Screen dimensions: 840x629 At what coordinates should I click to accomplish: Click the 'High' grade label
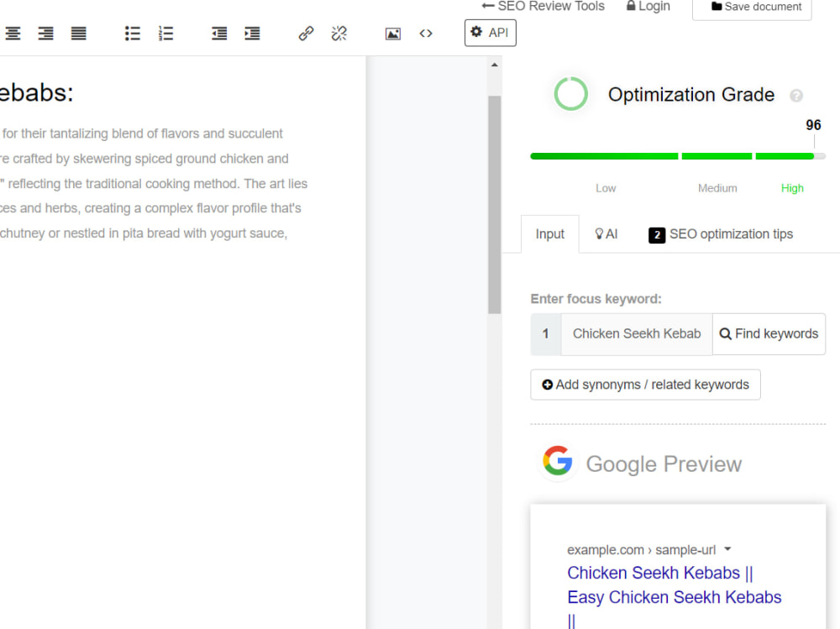(x=792, y=188)
